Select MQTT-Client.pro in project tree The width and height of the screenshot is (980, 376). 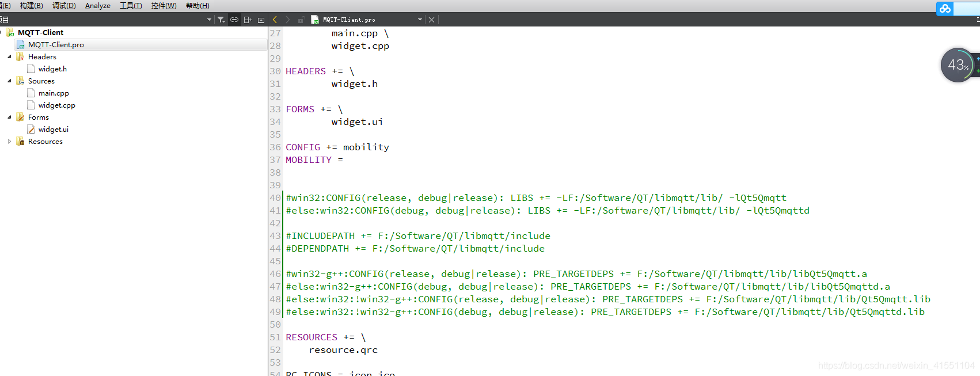coord(56,45)
